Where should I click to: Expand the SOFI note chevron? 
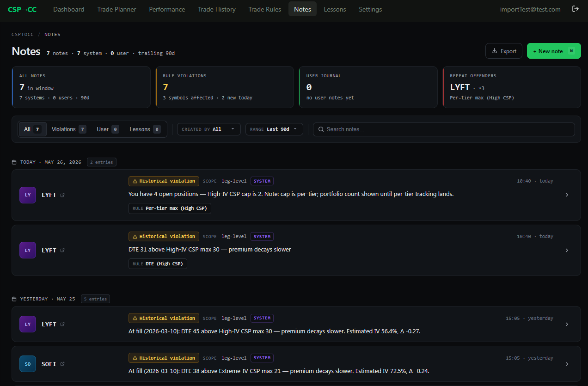pos(567,364)
